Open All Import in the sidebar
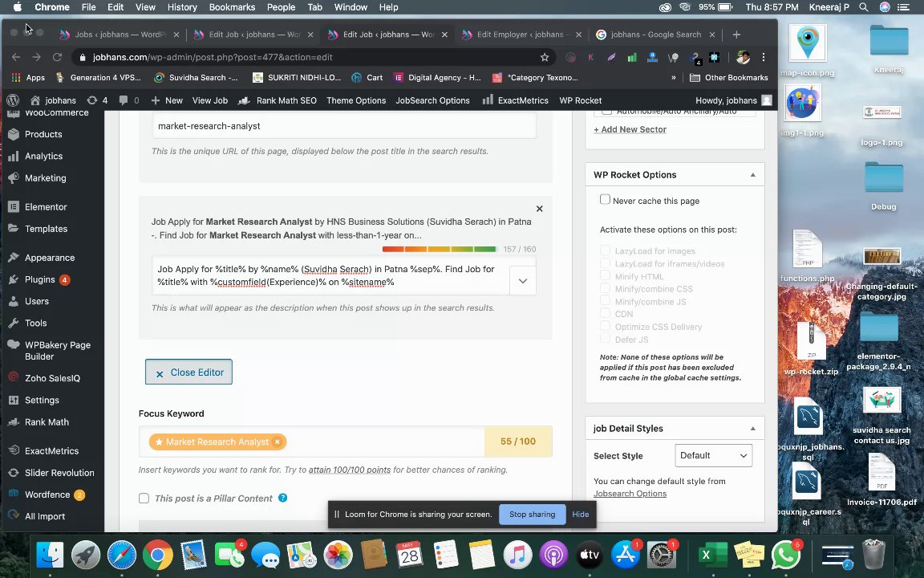924x578 pixels. pyautogui.click(x=45, y=517)
